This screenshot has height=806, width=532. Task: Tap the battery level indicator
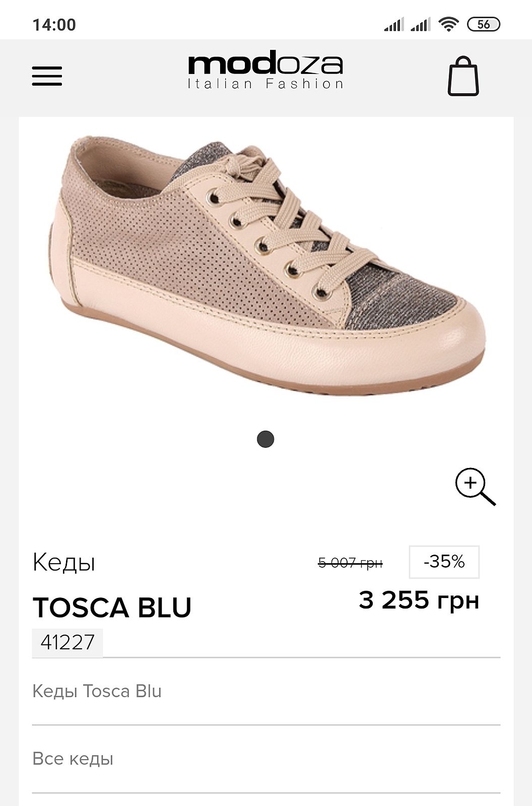click(484, 24)
